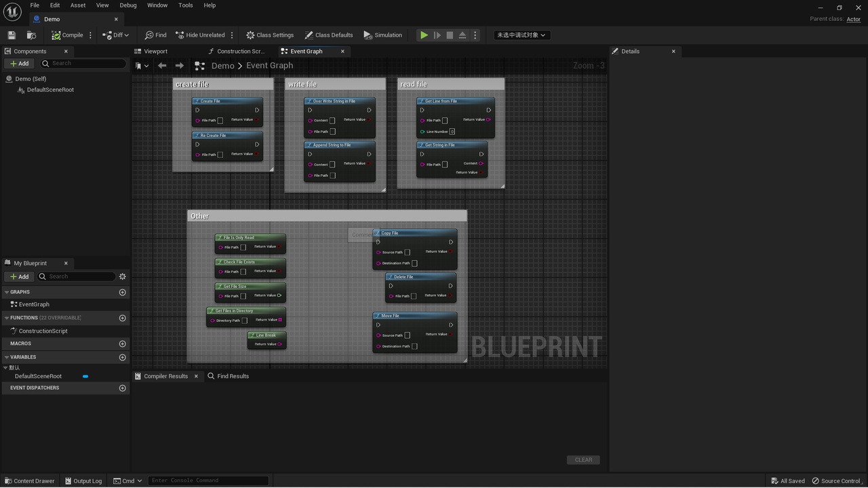This screenshot has height=488, width=868.
Task: Add a new graph
Action: 123,292
